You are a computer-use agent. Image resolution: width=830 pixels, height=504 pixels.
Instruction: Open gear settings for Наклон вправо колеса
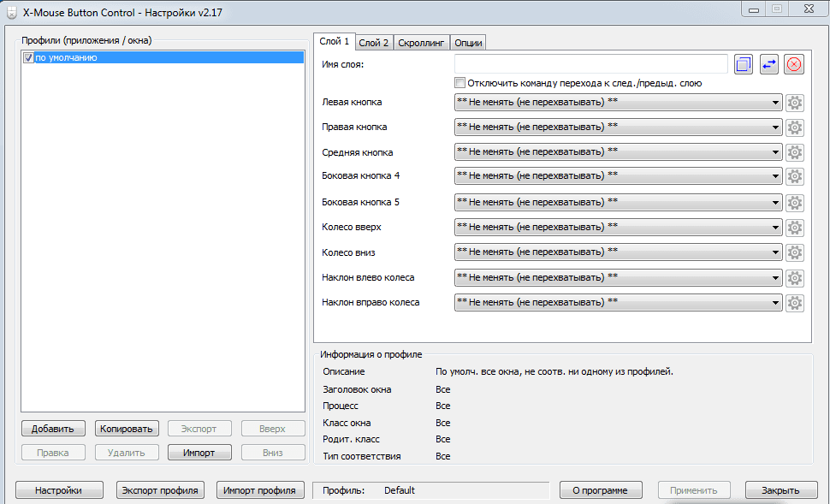tap(795, 303)
